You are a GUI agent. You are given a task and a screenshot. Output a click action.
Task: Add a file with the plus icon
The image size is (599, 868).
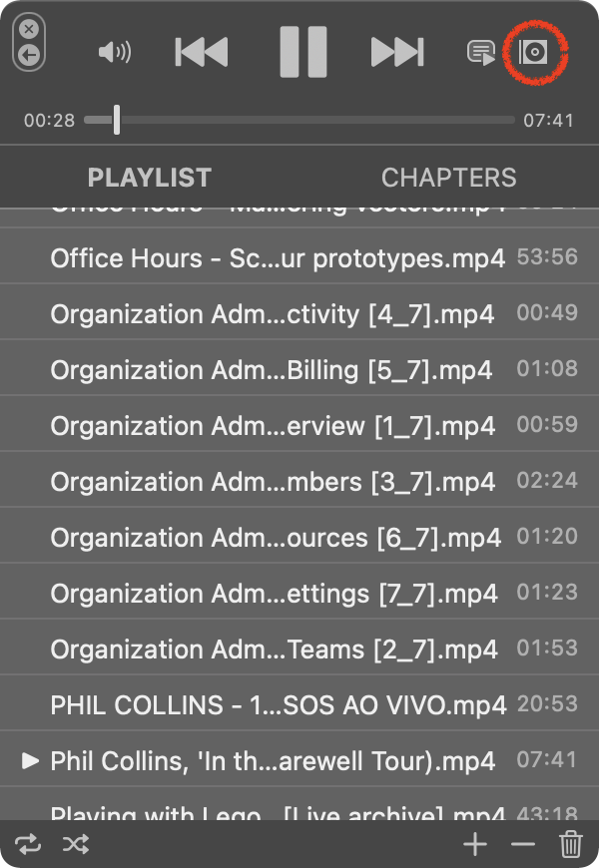(x=475, y=844)
